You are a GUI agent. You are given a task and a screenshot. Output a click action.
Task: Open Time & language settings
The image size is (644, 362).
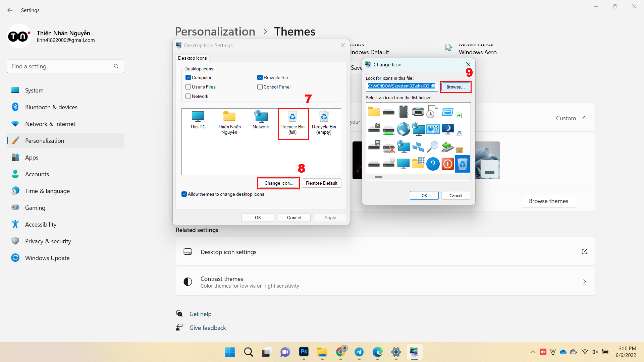coord(65,191)
